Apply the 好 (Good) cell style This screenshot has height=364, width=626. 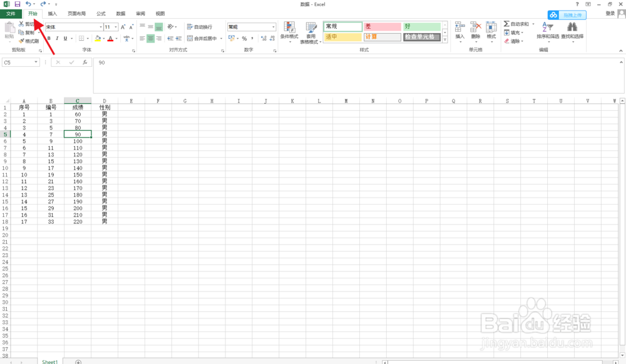pyautogui.click(x=422, y=26)
